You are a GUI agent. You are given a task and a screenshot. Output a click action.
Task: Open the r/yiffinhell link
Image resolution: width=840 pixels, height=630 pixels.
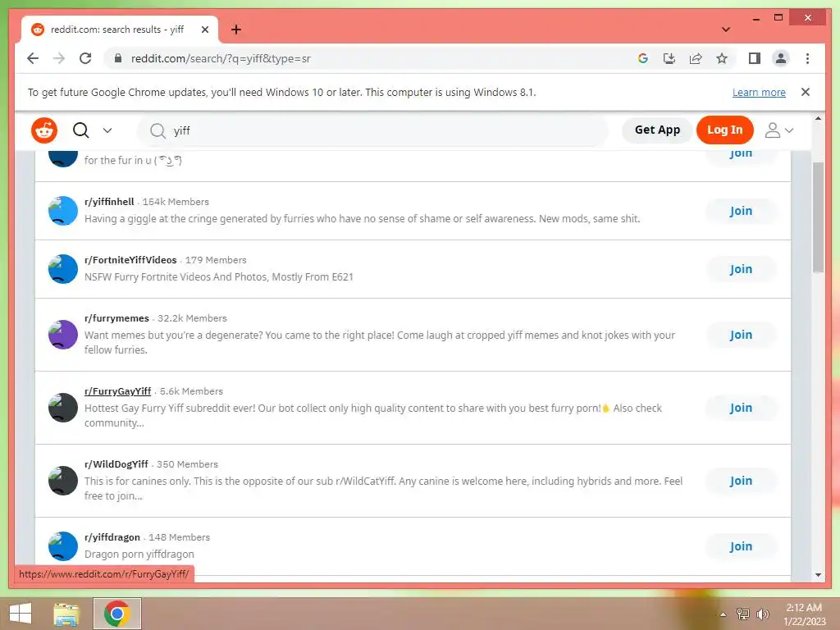[109, 202]
